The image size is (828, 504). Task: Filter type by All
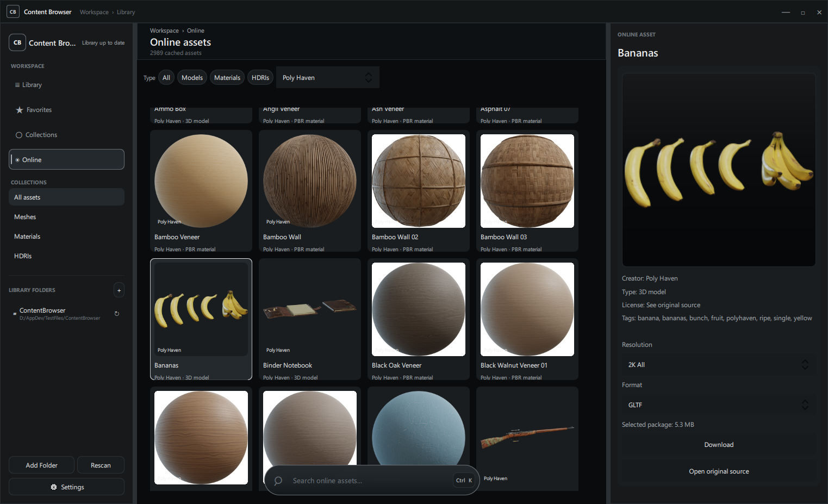coord(166,78)
